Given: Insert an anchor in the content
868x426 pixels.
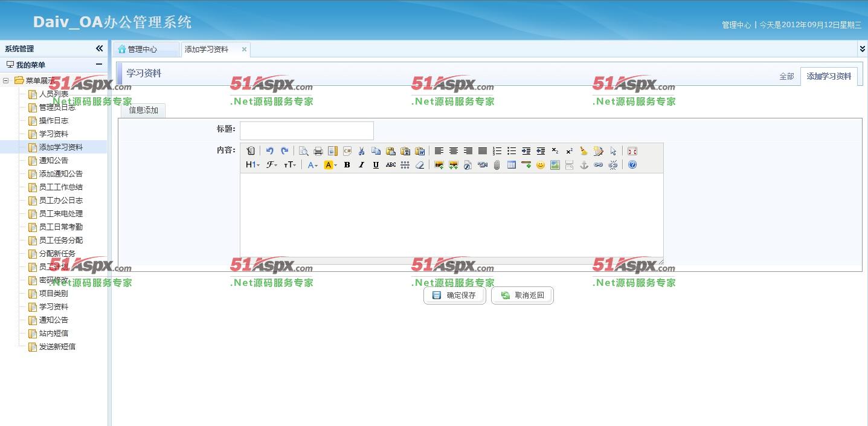Looking at the screenshot, I should pyautogui.click(x=584, y=165).
